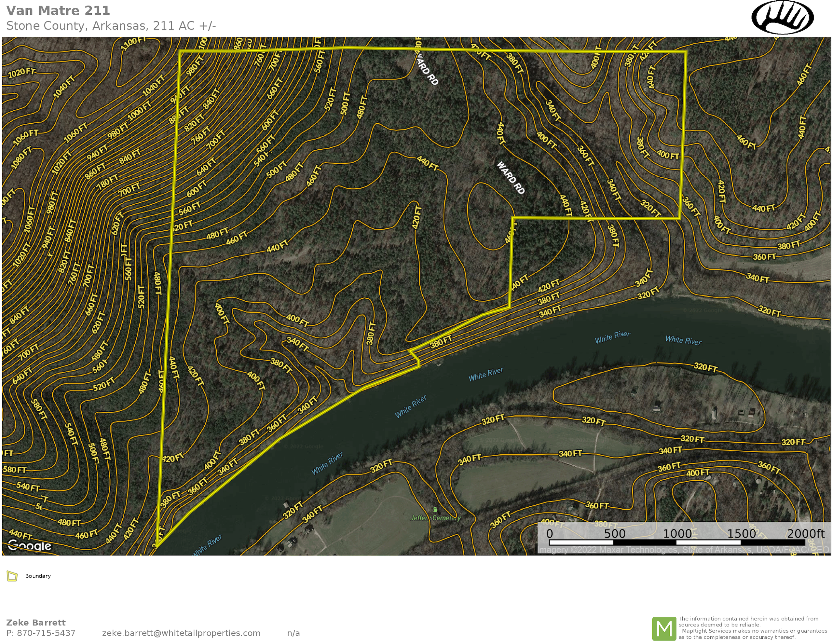The image size is (833, 644).
Task: Click the Boundary legend text
Action: (x=38, y=576)
